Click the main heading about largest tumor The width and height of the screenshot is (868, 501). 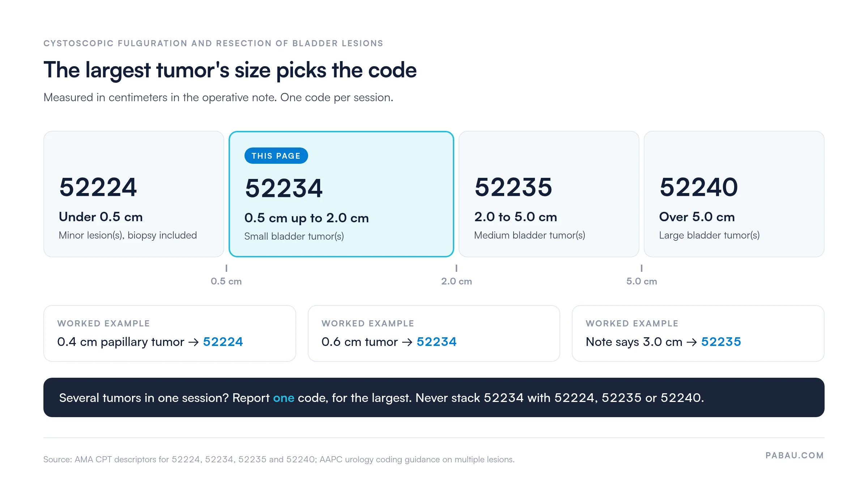point(230,70)
